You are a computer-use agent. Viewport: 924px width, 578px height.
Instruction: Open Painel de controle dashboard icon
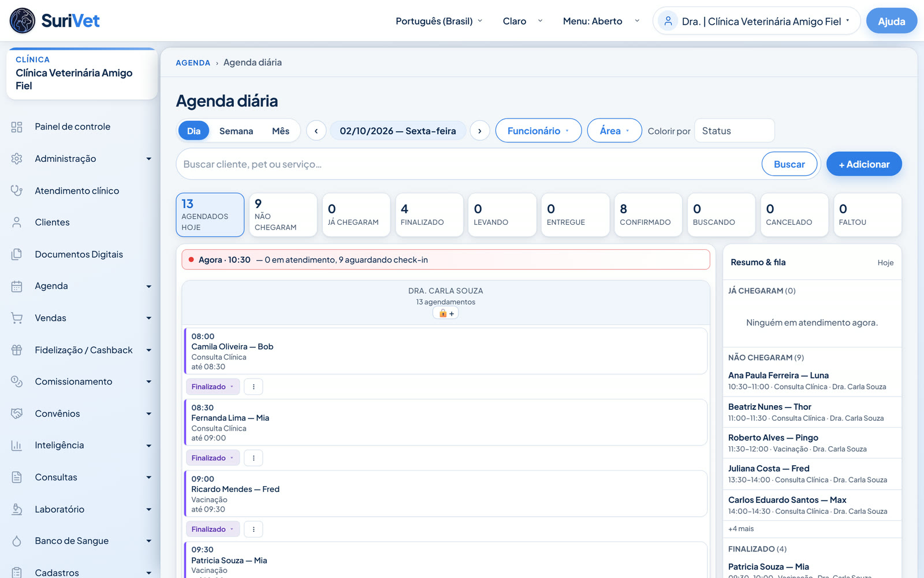(x=17, y=127)
